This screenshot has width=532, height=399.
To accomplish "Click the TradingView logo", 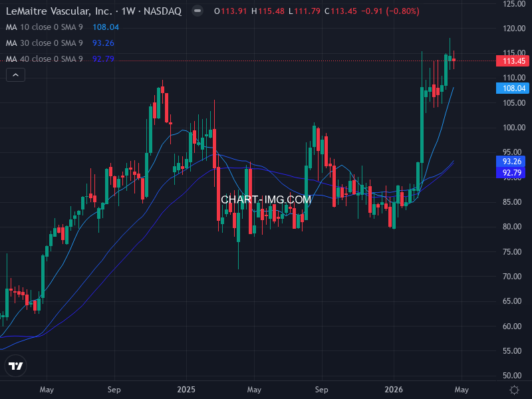I will [15, 366].
